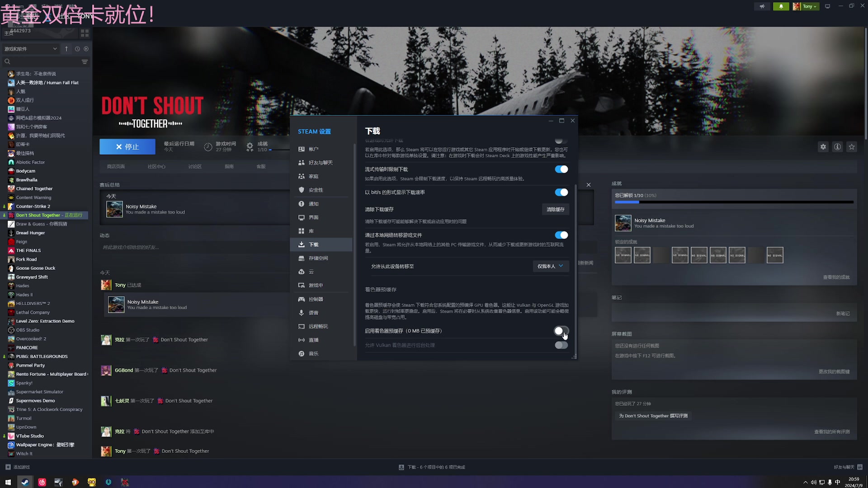This screenshot has height=488, width=868.
Task: Enable 启用着色器预缓存 switch
Action: [561, 331]
